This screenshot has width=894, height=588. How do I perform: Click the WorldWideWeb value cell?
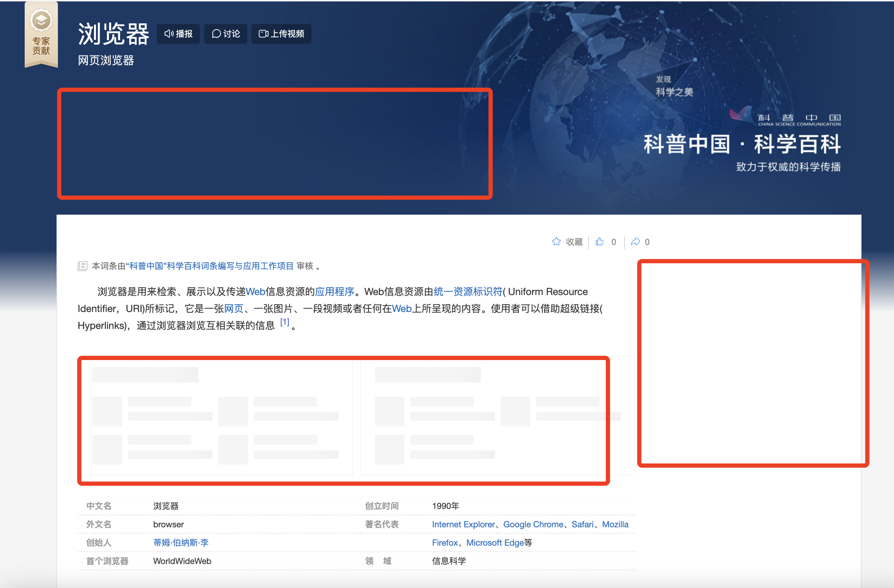182,561
